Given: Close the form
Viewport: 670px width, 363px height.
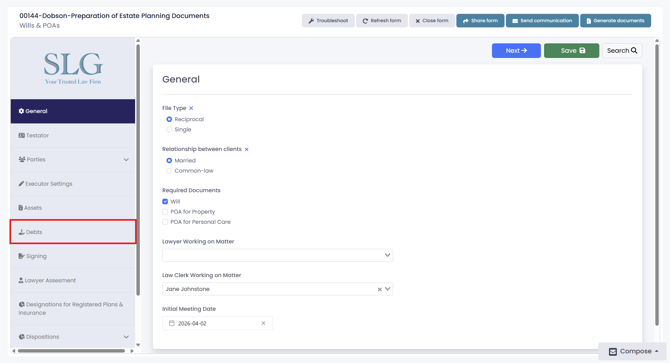Looking at the screenshot, I should coord(432,20).
